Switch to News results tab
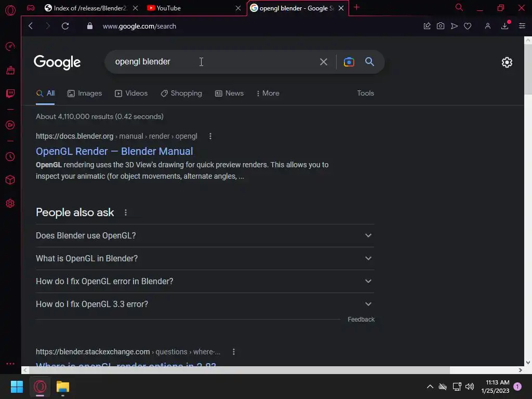This screenshot has width=532, height=399. coord(229,94)
